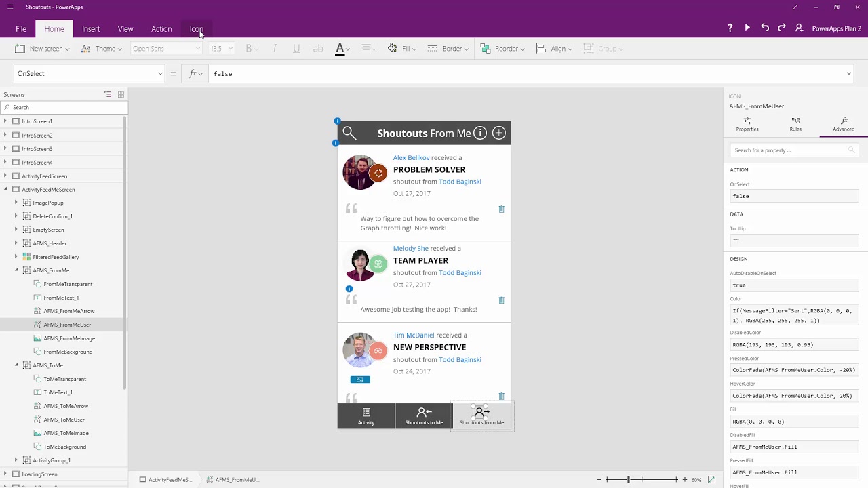Adjust the zoom slider handle
Viewport: 868px width, 488px height.
tap(629, 479)
